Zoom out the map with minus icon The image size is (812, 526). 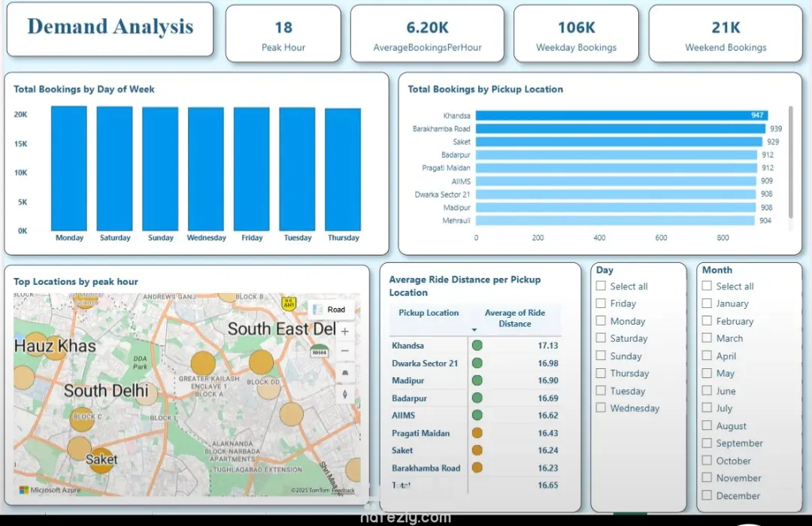[345, 351]
